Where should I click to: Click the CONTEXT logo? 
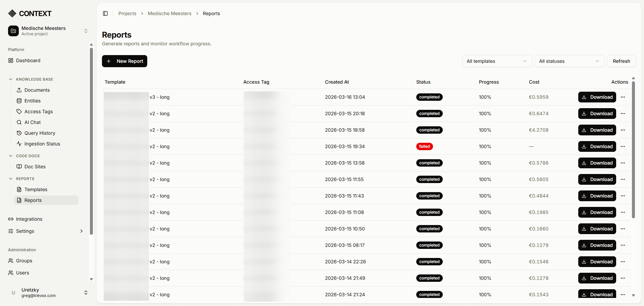coord(30,13)
